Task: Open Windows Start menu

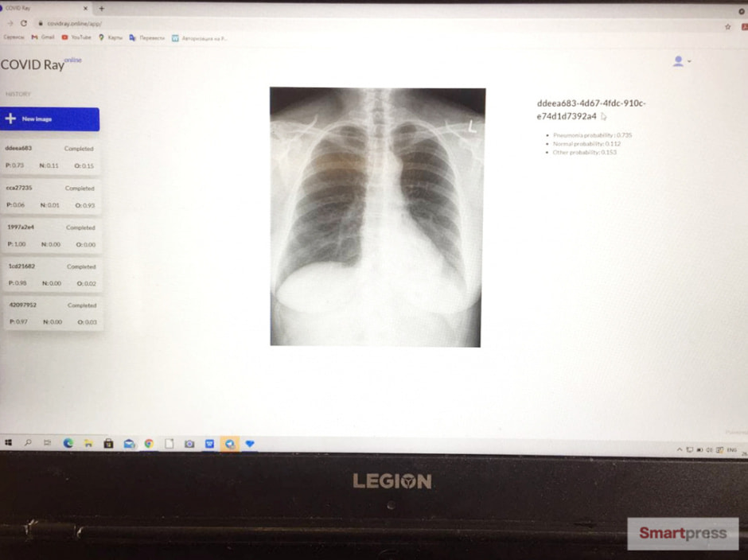Action: (x=8, y=442)
